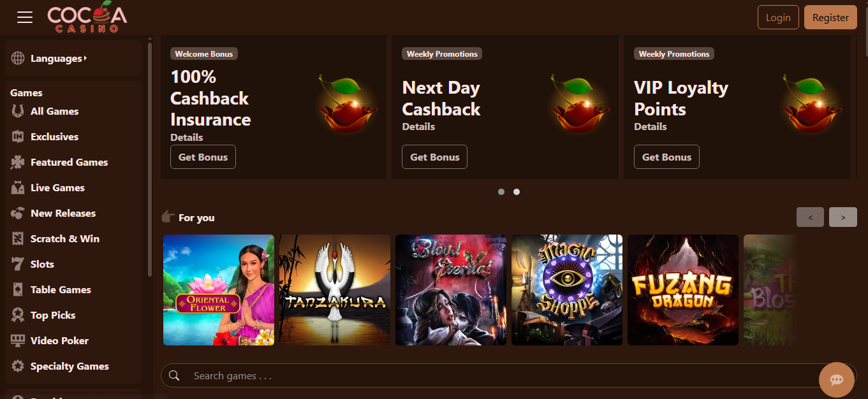Select the Specialty Games gear icon

click(x=18, y=366)
